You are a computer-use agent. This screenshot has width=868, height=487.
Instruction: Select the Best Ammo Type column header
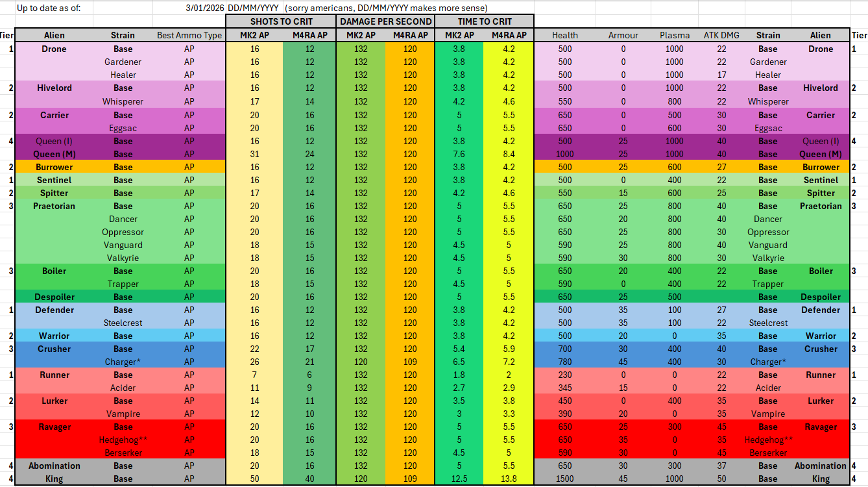pyautogui.click(x=189, y=35)
